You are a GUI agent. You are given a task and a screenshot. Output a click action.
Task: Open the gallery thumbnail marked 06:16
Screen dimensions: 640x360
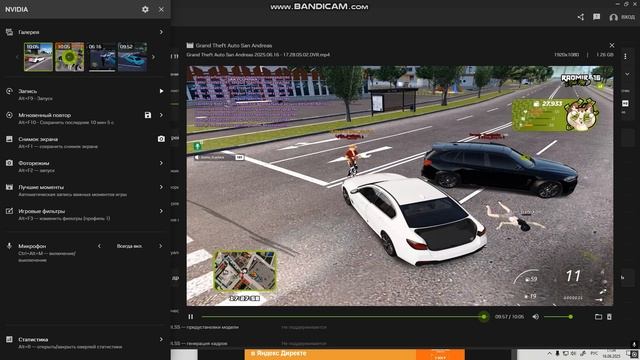[x=102, y=57]
